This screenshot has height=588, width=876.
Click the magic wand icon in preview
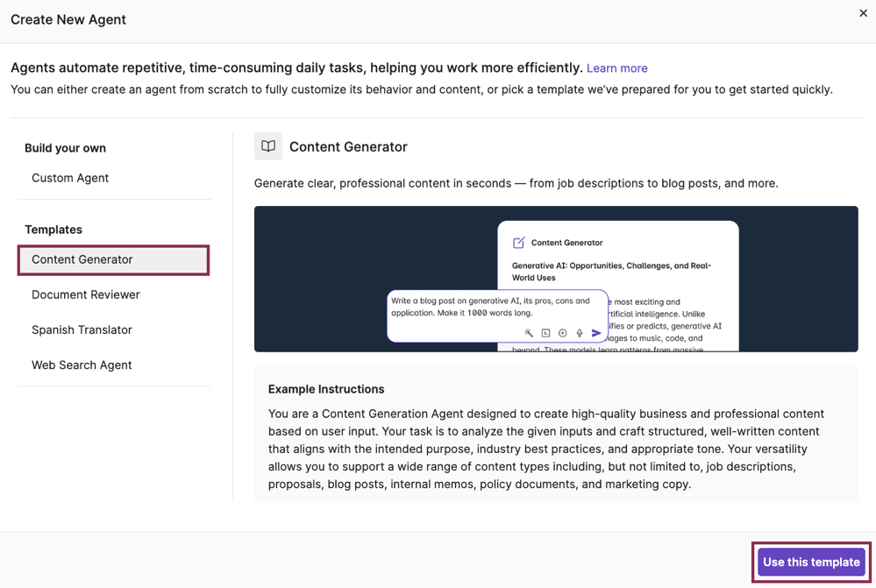pyautogui.click(x=529, y=333)
